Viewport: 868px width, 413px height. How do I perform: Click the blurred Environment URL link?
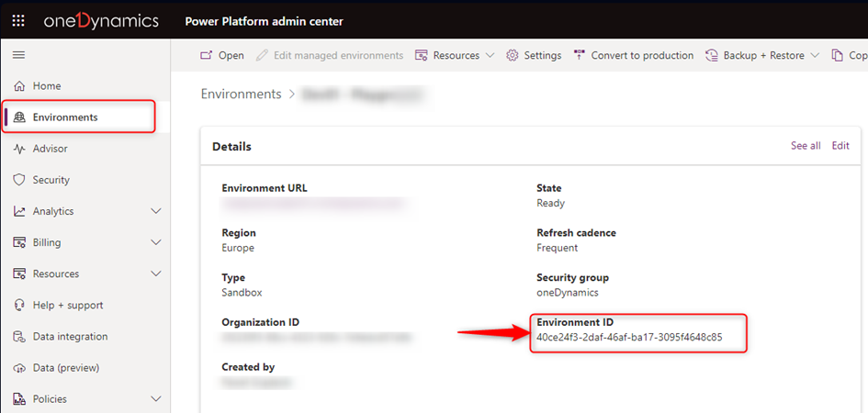(x=314, y=203)
